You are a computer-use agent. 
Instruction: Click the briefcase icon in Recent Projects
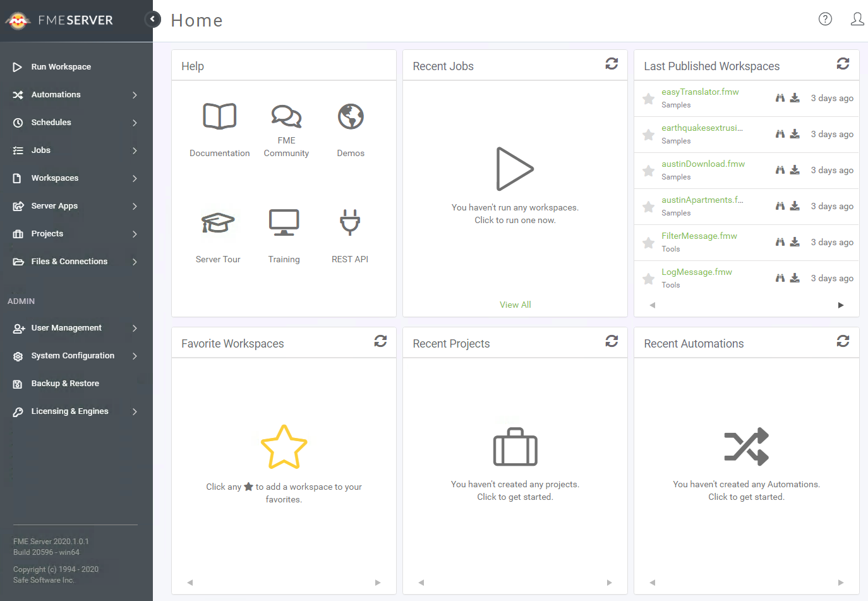pyautogui.click(x=515, y=447)
